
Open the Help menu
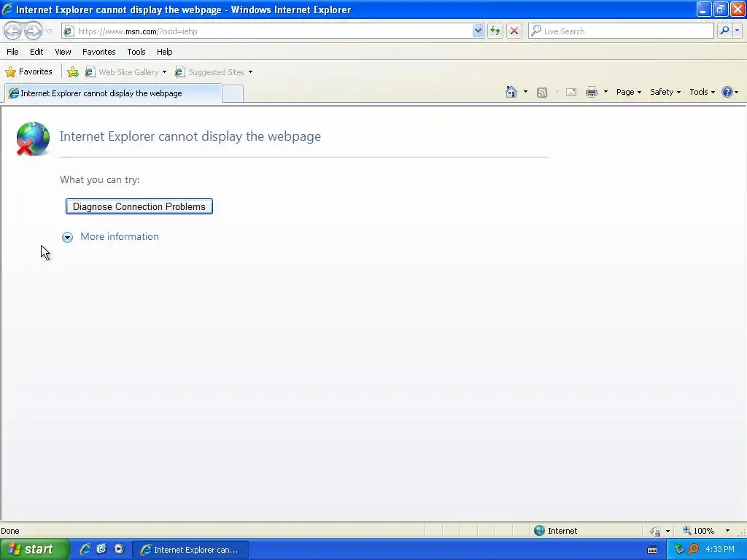pos(164,52)
